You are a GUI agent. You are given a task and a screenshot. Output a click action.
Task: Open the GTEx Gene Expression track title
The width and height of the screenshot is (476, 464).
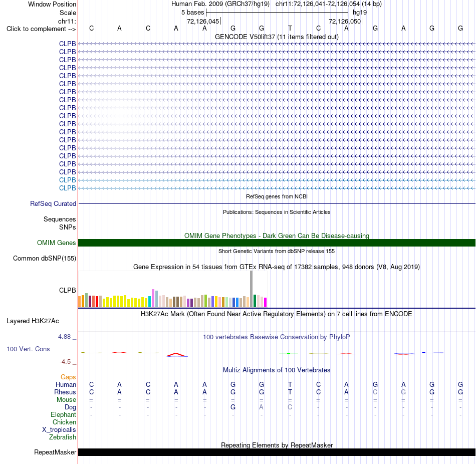click(277, 267)
